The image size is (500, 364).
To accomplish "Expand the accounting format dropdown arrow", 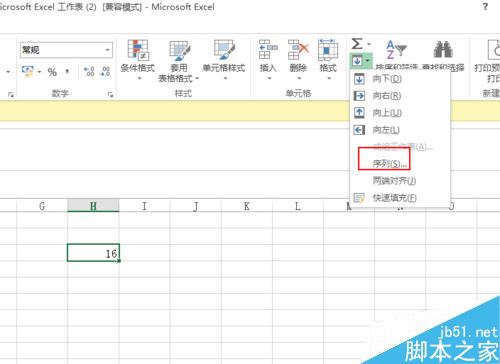I will coord(39,72).
